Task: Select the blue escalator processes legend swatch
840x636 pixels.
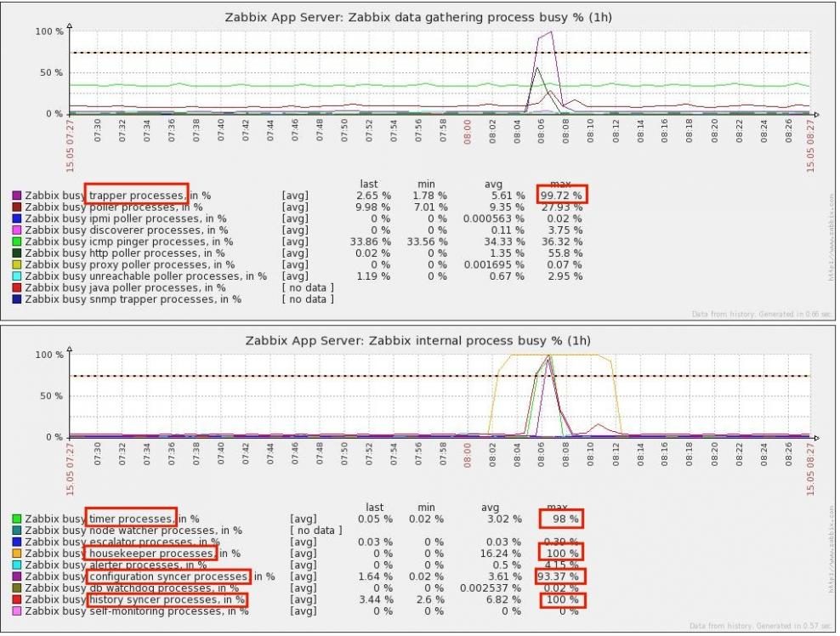Action: point(17,542)
